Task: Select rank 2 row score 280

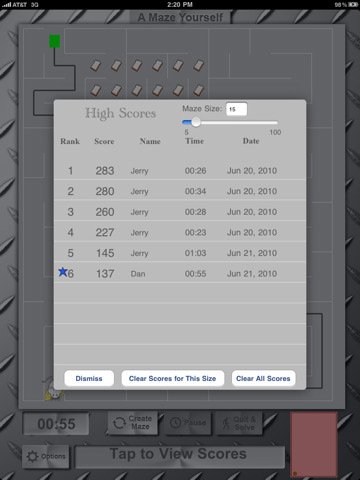Action: [x=180, y=191]
